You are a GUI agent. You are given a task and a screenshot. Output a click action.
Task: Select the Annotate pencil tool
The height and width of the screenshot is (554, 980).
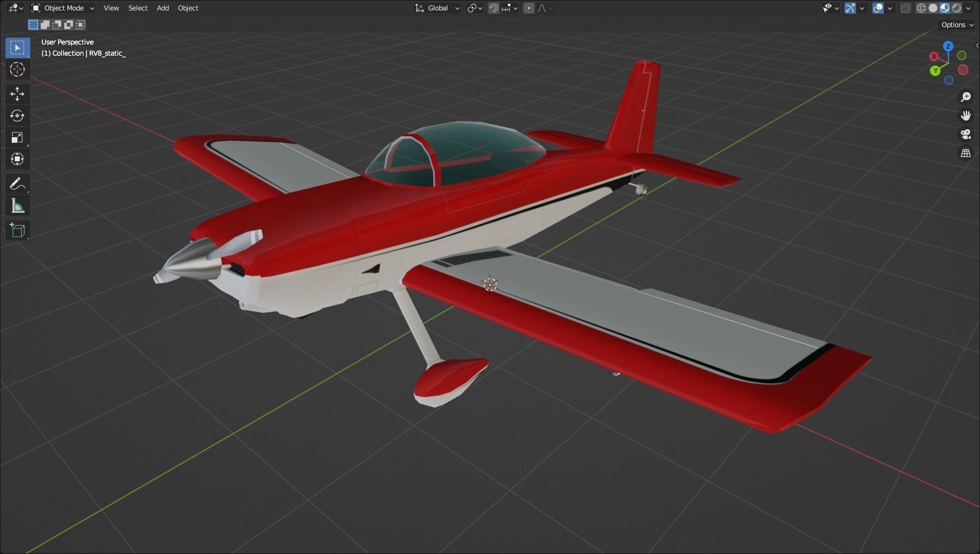click(x=17, y=184)
